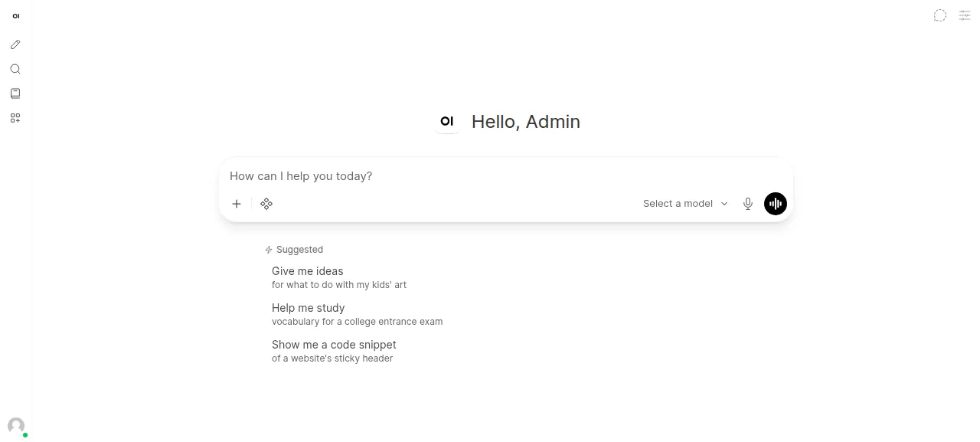Open Notes icon in the sidebar
This screenshot has height=442, width=980.
pyautogui.click(x=15, y=93)
